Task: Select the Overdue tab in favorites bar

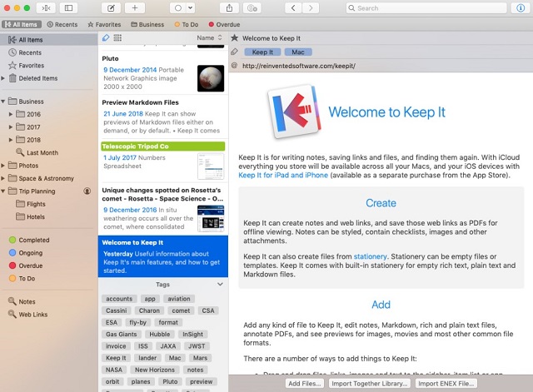Action: 224,24
